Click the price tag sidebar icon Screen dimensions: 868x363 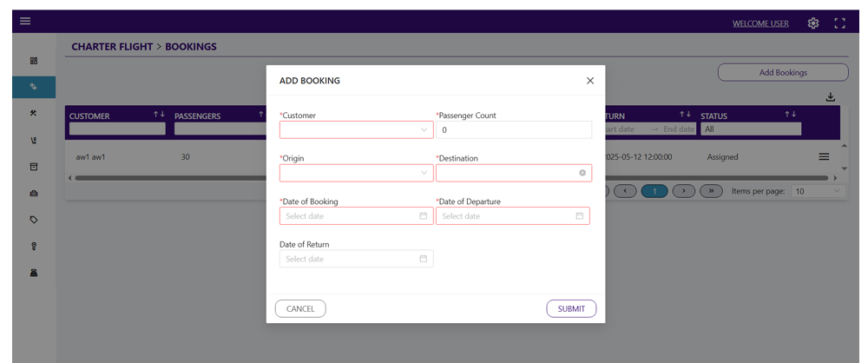34,220
